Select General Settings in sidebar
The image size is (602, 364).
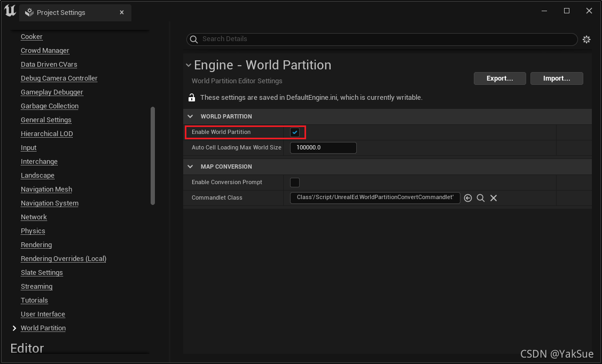[x=46, y=120]
